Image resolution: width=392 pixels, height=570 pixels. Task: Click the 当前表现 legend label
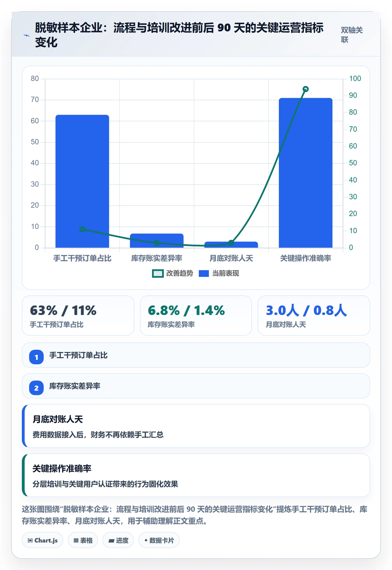click(225, 274)
